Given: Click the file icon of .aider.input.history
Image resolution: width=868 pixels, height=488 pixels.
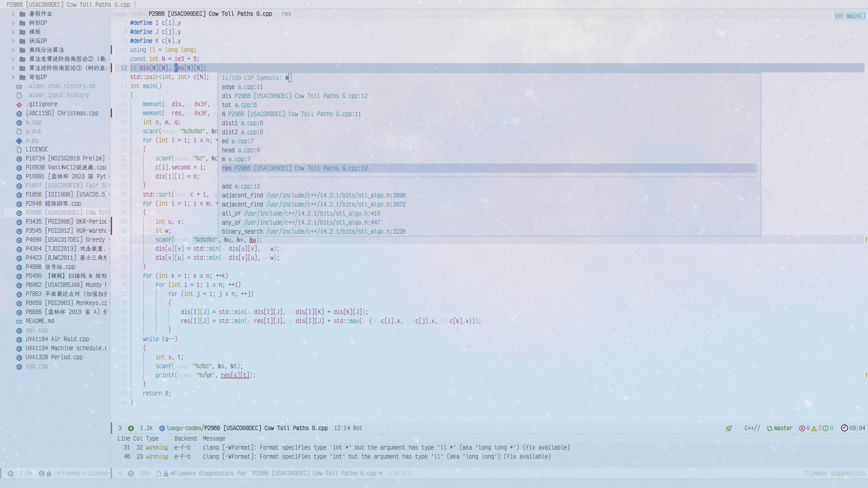Looking at the screenshot, I should 19,95.
